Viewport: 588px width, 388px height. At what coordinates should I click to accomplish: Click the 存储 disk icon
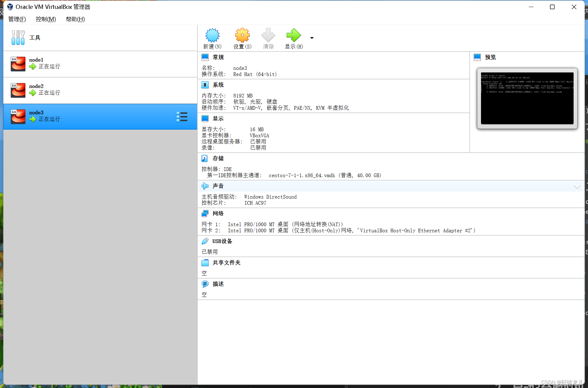tap(205, 158)
